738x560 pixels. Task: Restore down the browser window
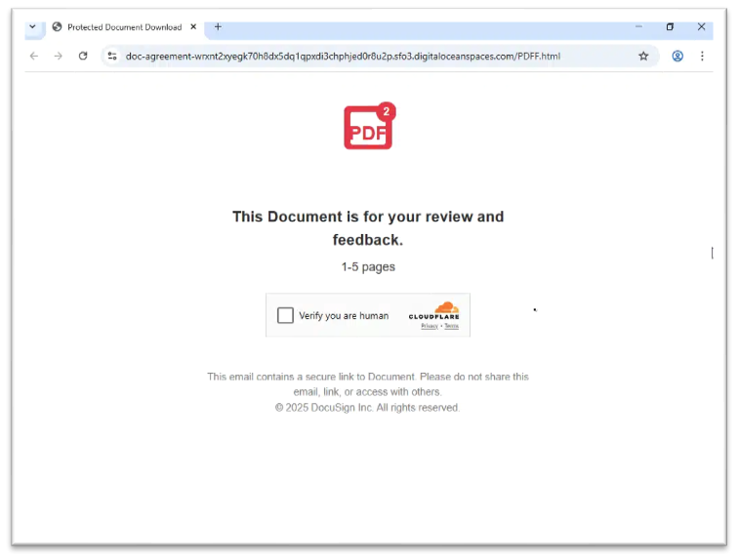click(x=670, y=26)
